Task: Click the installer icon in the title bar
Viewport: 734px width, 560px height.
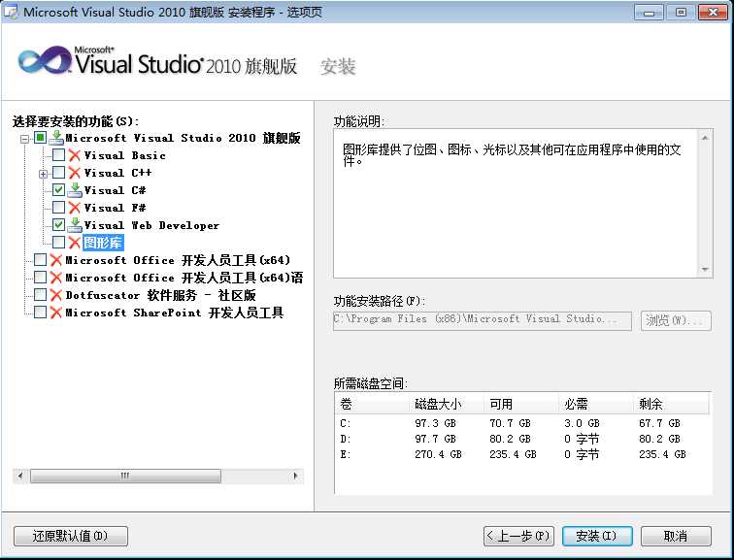Action: 11,12
